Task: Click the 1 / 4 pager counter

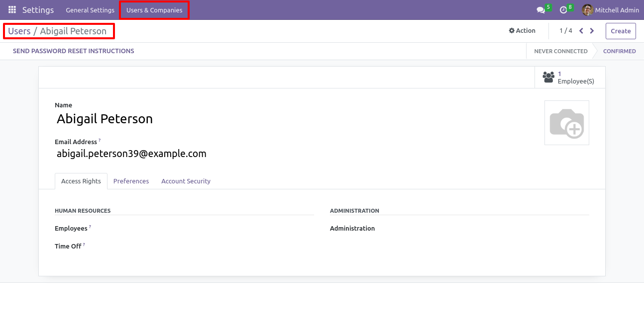Action: (x=566, y=31)
